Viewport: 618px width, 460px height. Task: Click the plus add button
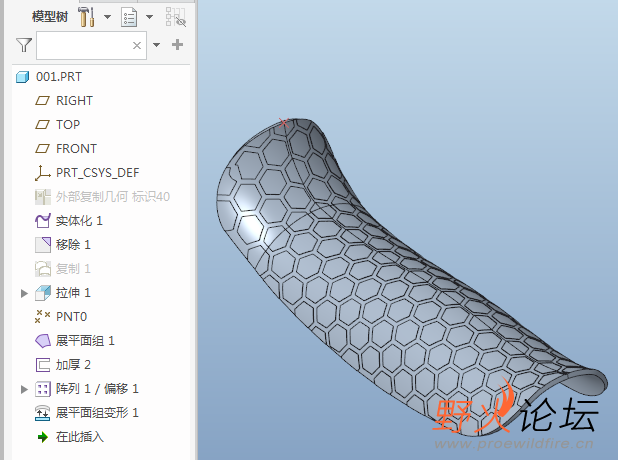click(x=177, y=45)
